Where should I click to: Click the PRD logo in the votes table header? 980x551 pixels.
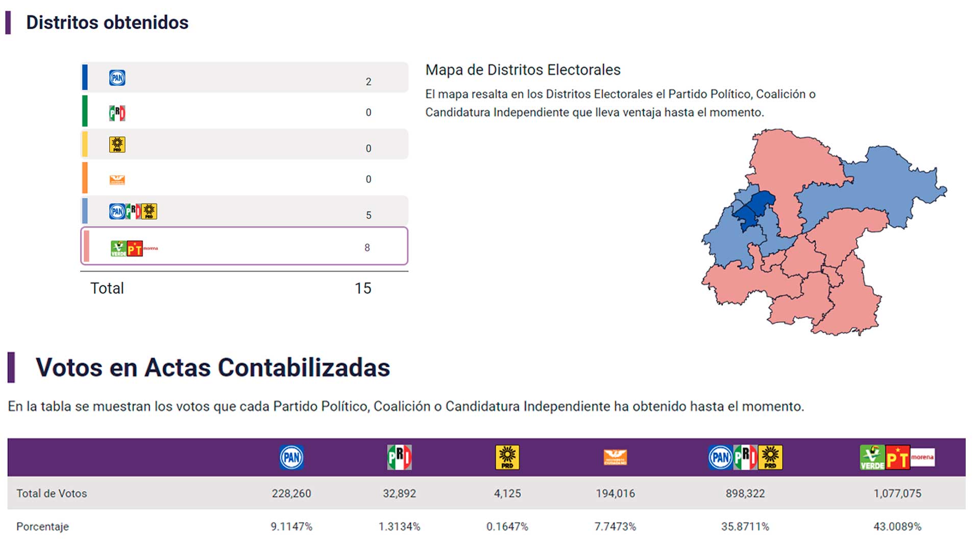(507, 457)
